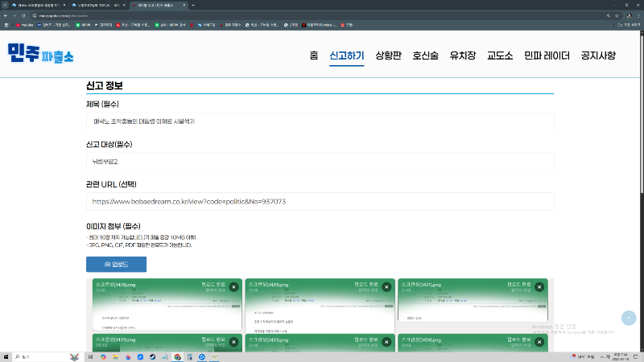Screen dimensions: 644x362
Task: Remove the middle uploaded screenshot in the top row
Action: (x=388, y=286)
